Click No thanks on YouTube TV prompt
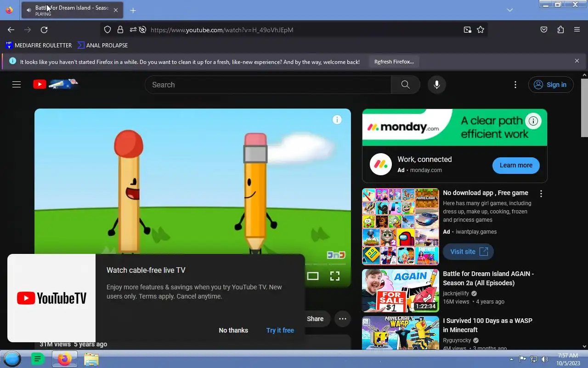Image resolution: width=588 pixels, height=368 pixels. coord(233,330)
